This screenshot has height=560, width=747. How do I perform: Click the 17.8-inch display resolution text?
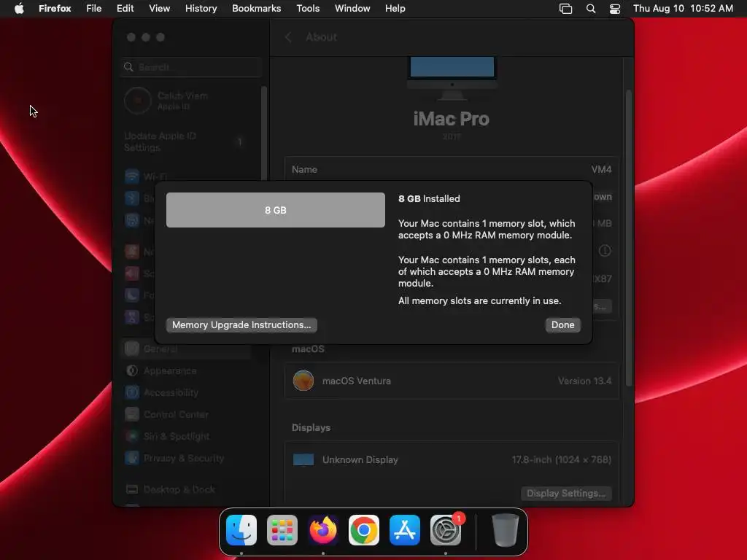tap(561, 459)
